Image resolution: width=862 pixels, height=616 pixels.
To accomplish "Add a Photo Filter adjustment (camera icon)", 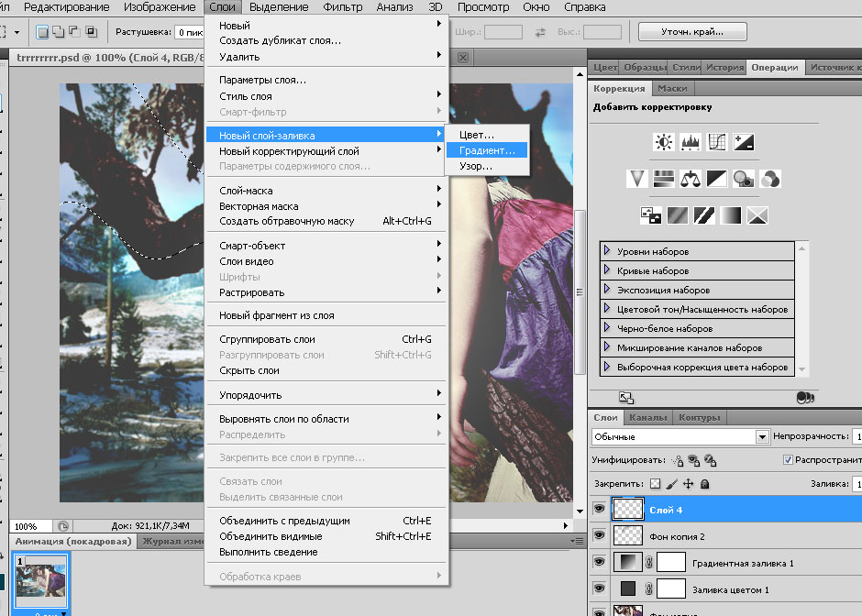I will [744, 179].
